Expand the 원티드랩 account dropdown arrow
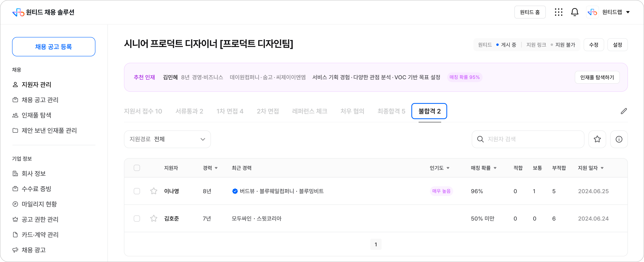This screenshot has height=262, width=644. [x=628, y=12]
